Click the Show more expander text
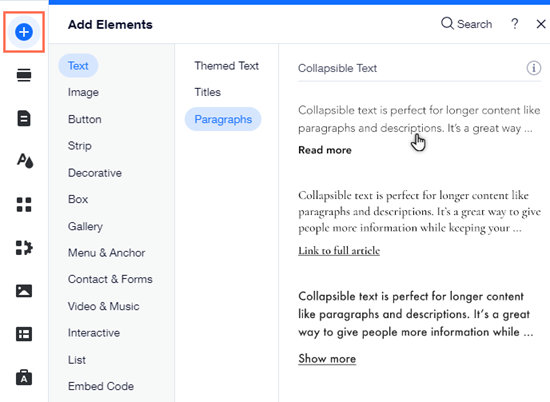550x402 pixels. 327,359
